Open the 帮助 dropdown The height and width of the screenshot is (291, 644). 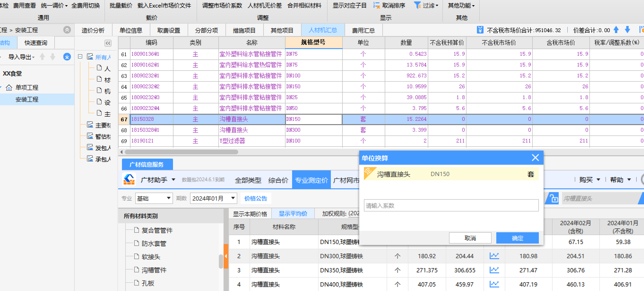[x=621, y=180]
